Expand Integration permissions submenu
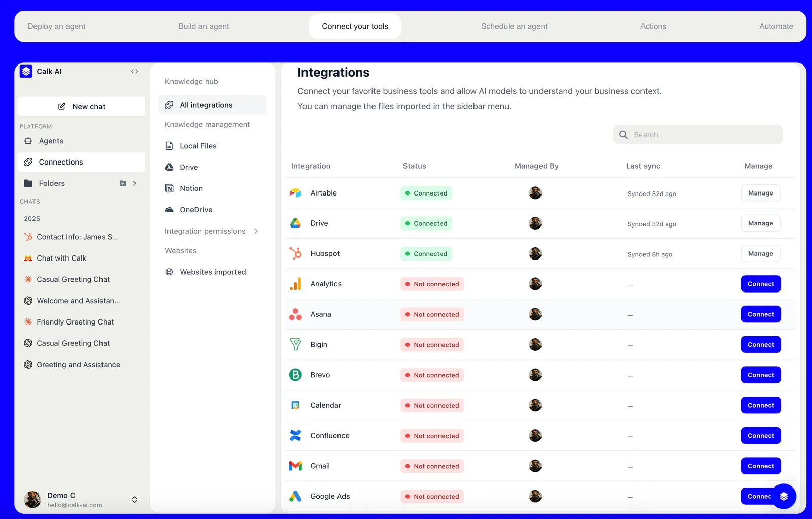This screenshot has height=519, width=812. [x=256, y=231]
